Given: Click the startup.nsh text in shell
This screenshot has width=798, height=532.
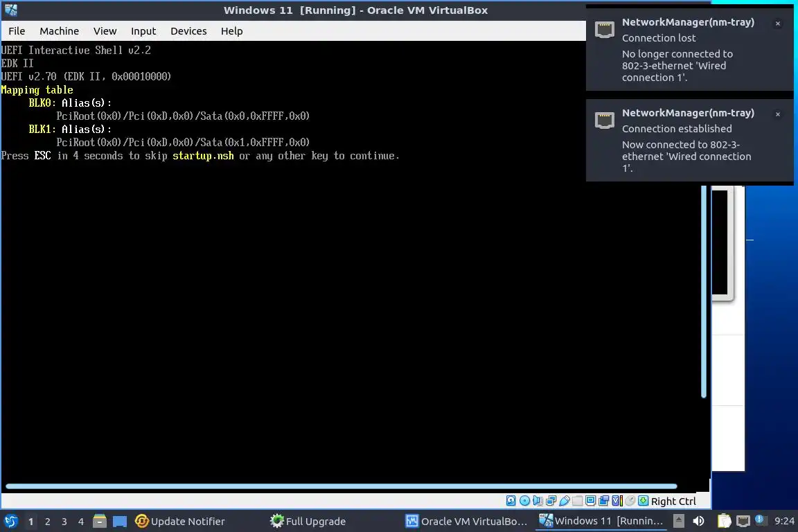Looking at the screenshot, I should pos(203,156).
